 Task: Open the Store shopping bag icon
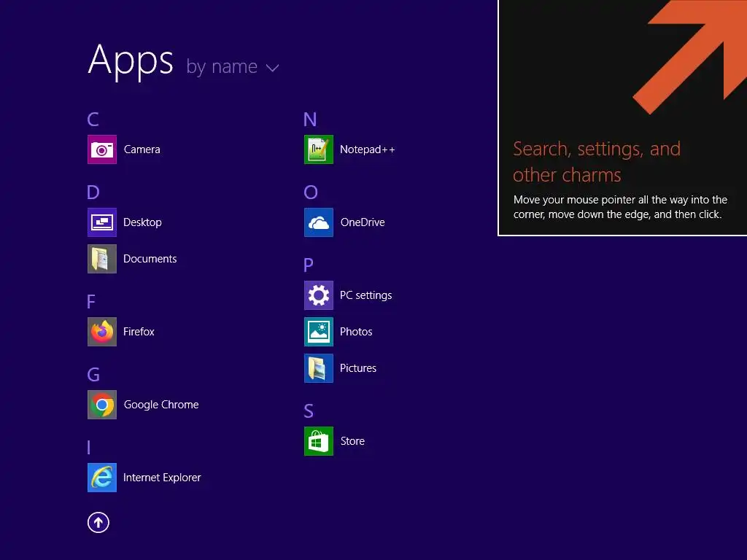click(x=319, y=441)
